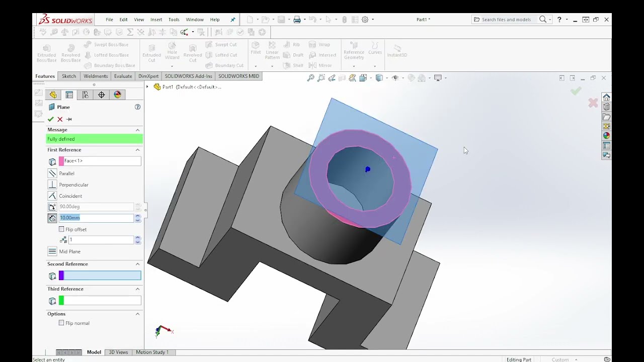This screenshot has height=362, width=644.
Task: Open the Tools menu
Action: (x=174, y=20)
